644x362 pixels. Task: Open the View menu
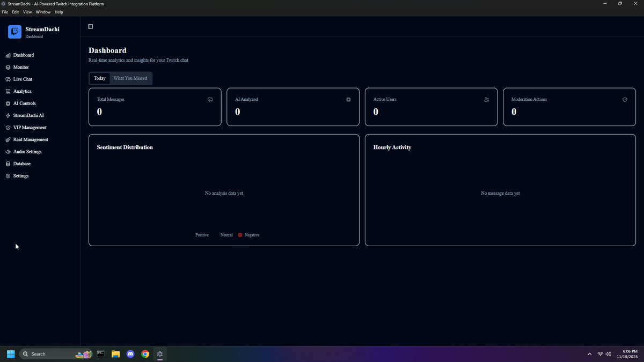pos(27,12)
